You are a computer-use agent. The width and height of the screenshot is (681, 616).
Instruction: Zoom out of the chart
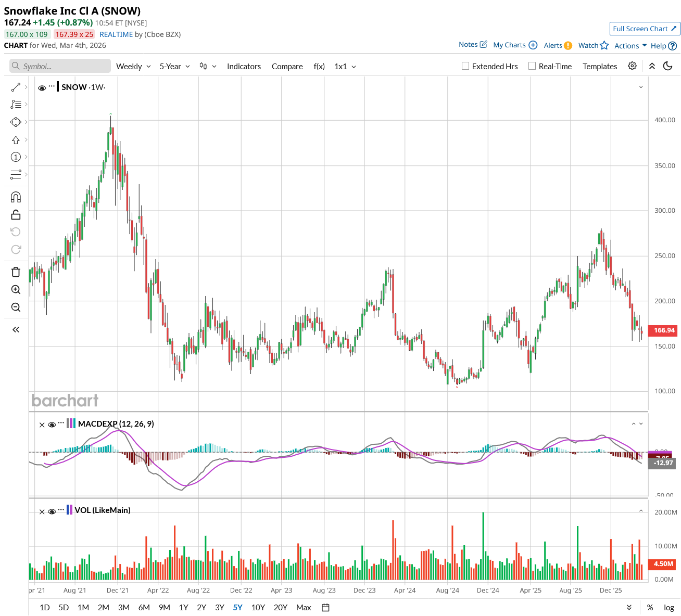(x=16, y=307)
